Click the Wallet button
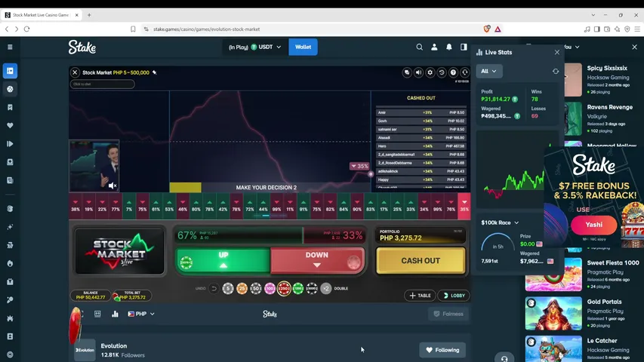 pyautogui.click(x=303, y=48)
